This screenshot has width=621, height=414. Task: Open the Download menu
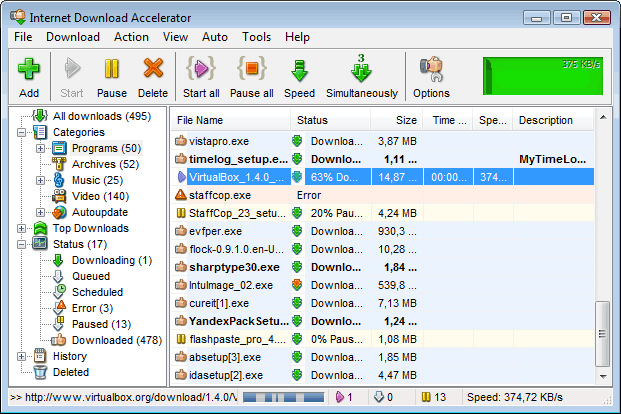(x=73, y=37)
